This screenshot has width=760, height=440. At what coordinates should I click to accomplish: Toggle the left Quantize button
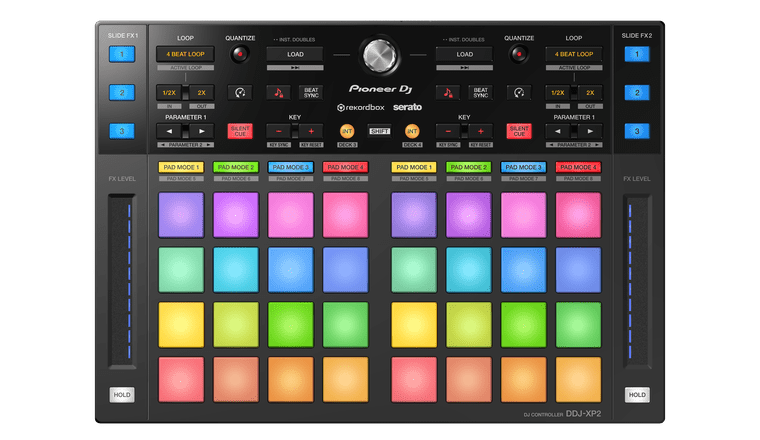240,54
